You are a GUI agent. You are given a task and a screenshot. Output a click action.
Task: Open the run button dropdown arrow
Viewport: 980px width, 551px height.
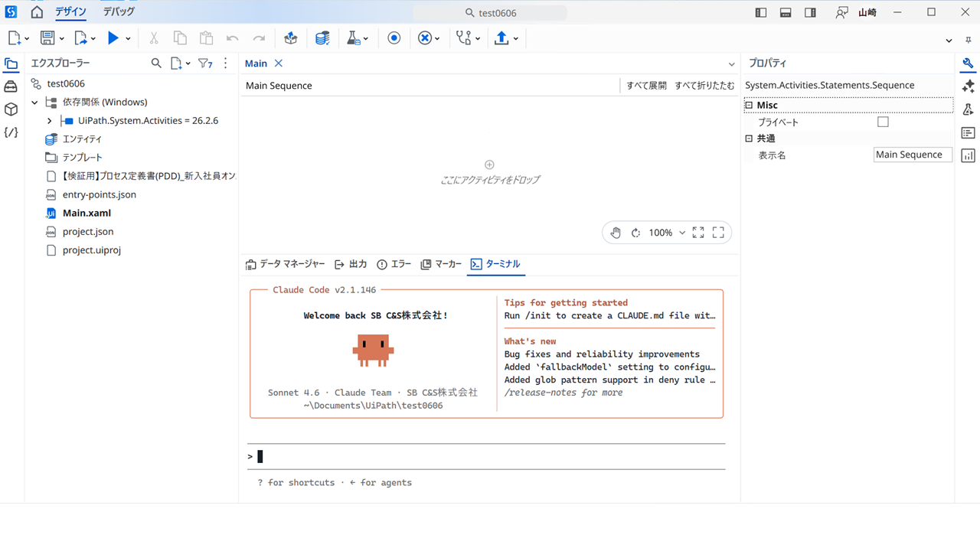(x=128, y=38)
